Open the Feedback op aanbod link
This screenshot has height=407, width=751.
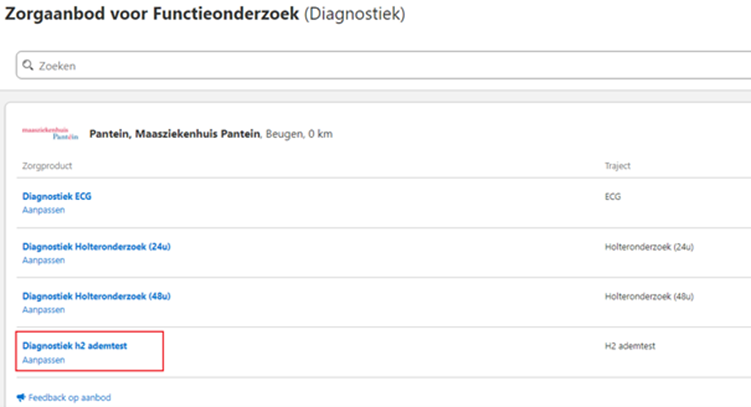point(69,397)
